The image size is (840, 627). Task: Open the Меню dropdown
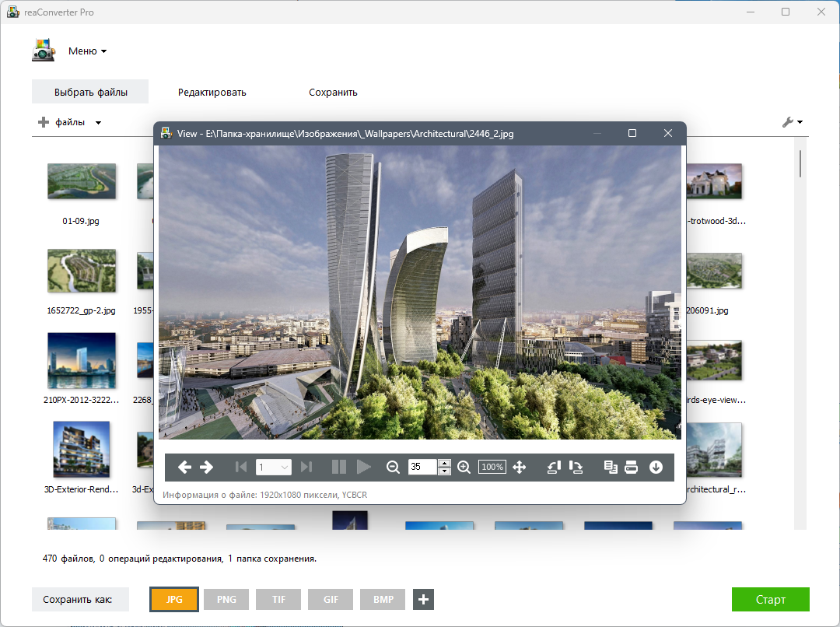click(87, 51)
